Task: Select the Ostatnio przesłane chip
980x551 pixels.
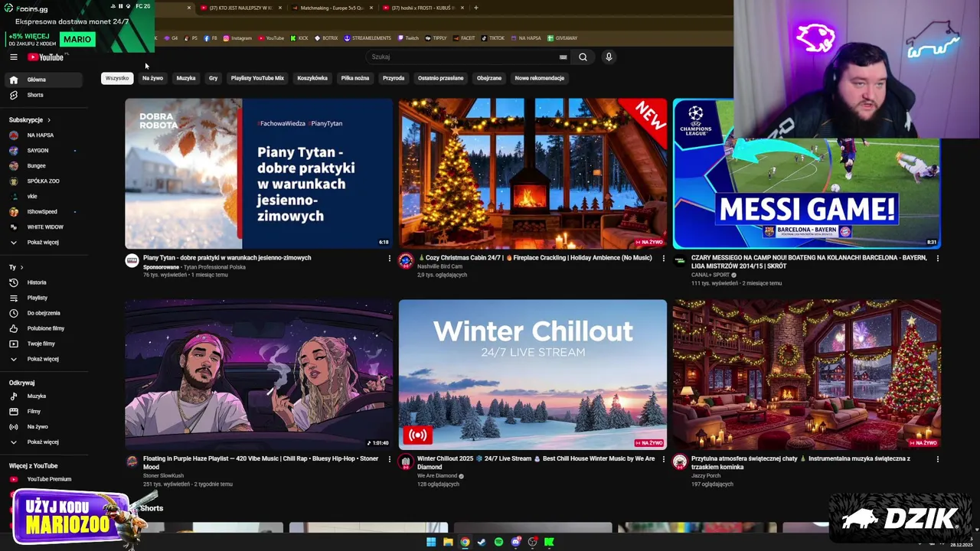Action: (x=440, y=78)
